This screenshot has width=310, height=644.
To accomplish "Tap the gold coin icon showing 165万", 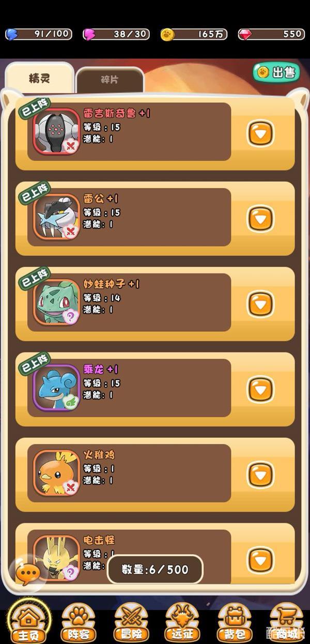I will click(168, 34).
